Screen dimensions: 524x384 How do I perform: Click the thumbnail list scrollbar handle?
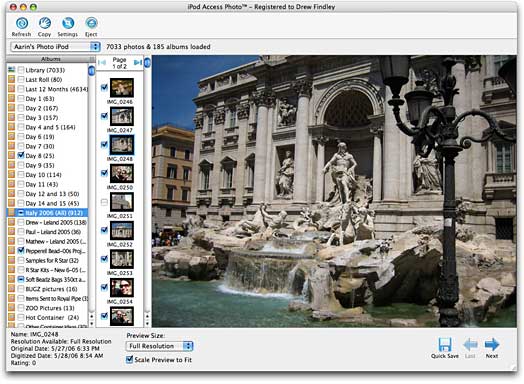click(147, 62)
